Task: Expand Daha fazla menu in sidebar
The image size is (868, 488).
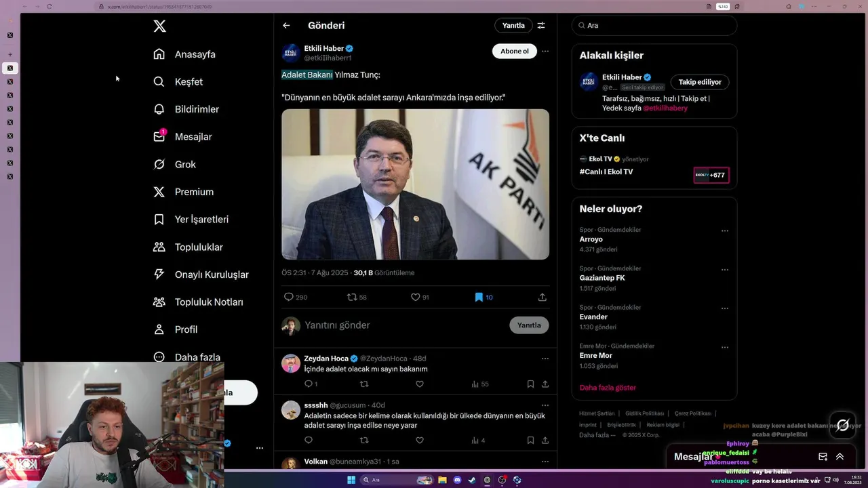Action: [x=187, y=357]
